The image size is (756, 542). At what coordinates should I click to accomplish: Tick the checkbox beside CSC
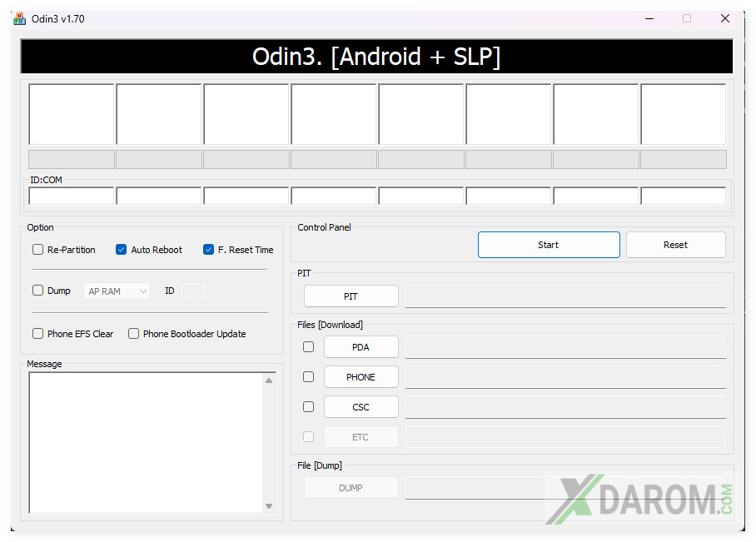(309, 407)
